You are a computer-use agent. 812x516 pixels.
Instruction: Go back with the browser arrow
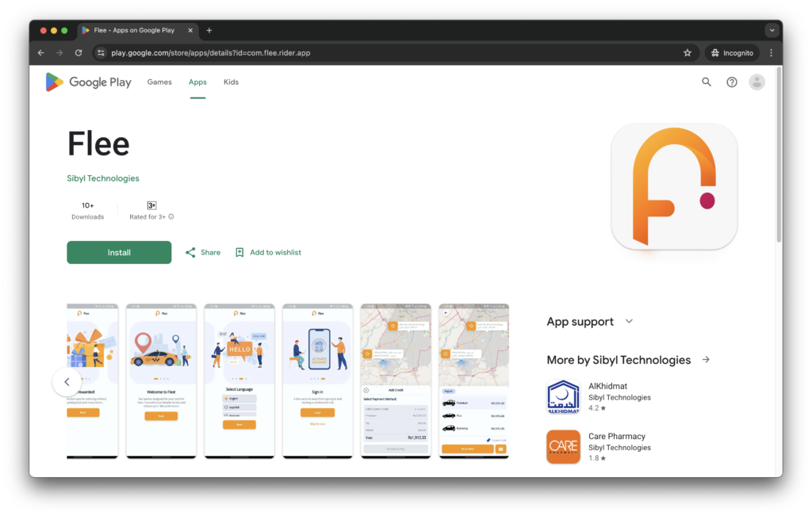[x=41, y=53]
